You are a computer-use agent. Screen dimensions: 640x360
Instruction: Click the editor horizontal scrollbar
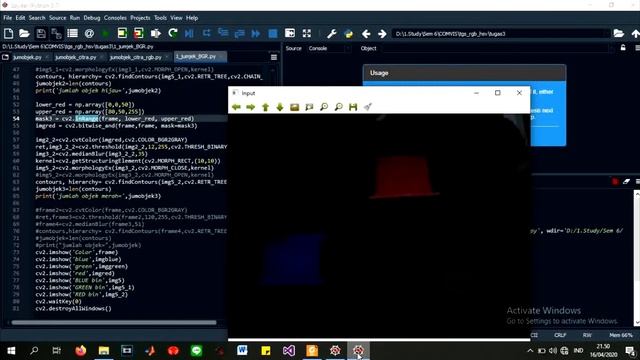pos(113,322)
